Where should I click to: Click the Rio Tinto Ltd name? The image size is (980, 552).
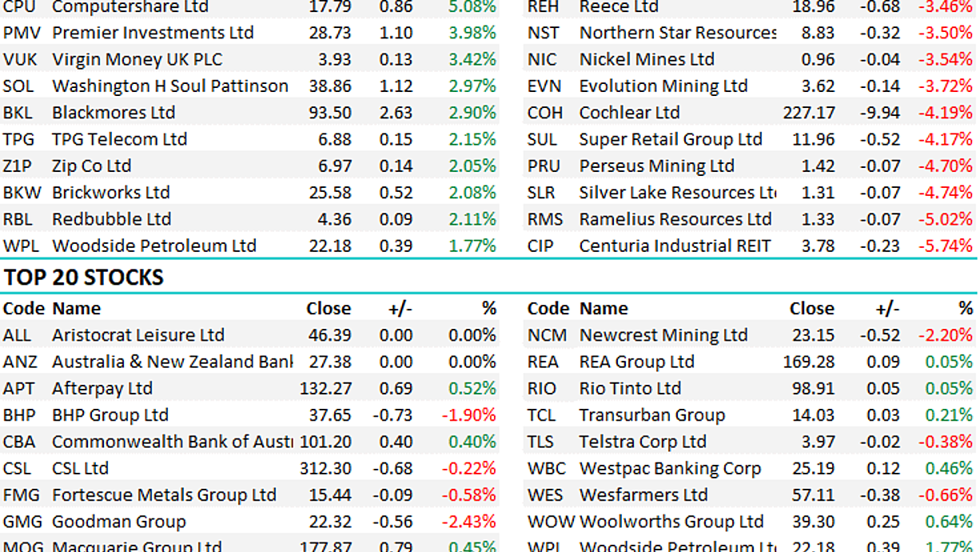point(630,388)
